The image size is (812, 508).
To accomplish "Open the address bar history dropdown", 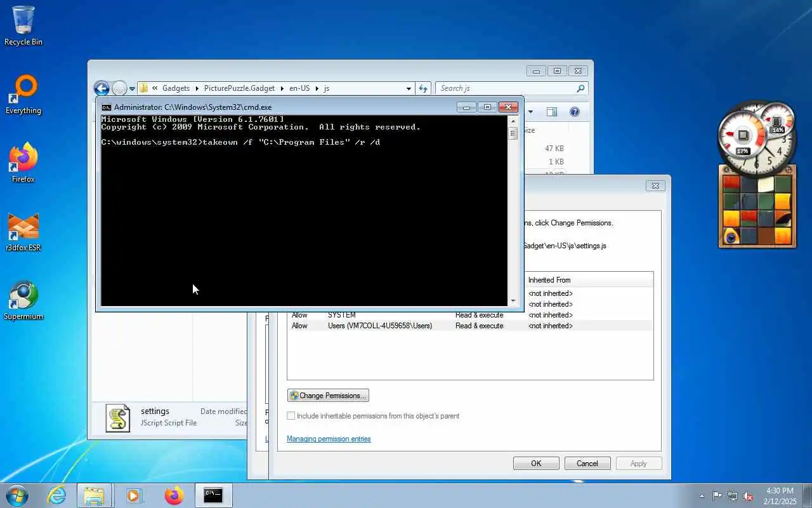I will (409, 88).
